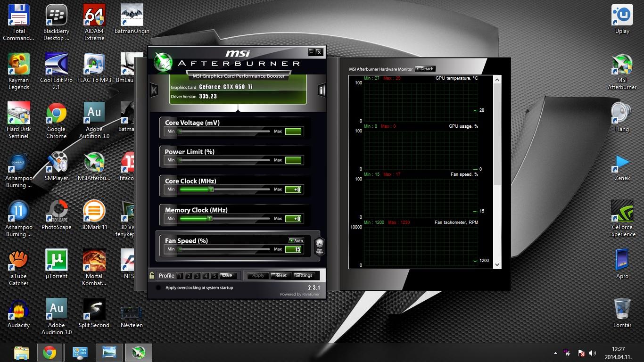Image resolution: width=644 pixels, height=362 pixels.
Task: Click the Memory Clock slider handle
Action: (210, 219)
